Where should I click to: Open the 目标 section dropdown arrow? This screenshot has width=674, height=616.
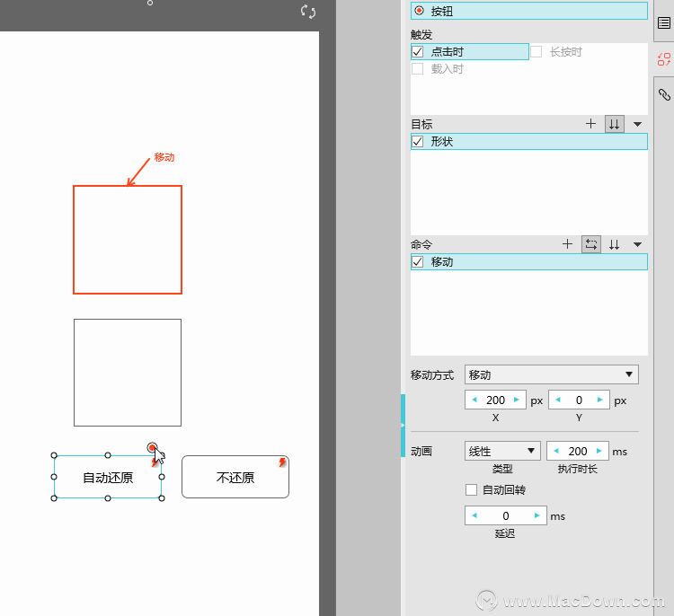point(637,125)
